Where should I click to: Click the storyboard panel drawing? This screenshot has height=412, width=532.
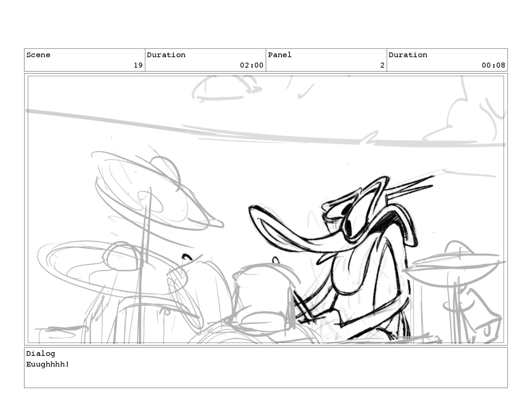click(x=266, y=209)
